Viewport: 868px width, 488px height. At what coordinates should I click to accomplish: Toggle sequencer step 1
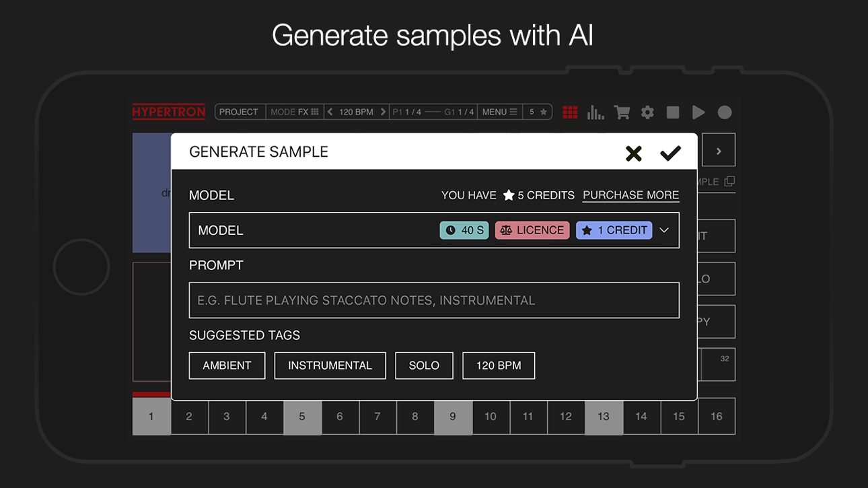(151, 417)
